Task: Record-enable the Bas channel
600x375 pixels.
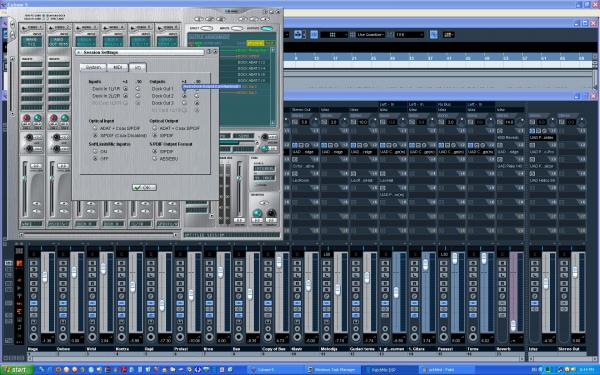Action: (x=239, y=337)
